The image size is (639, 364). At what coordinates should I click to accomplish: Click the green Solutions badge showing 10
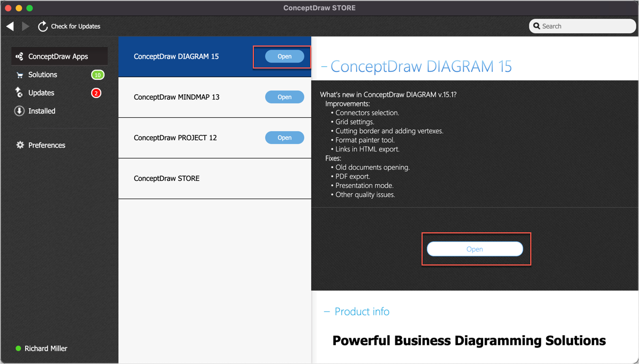[x=97, y=75]
